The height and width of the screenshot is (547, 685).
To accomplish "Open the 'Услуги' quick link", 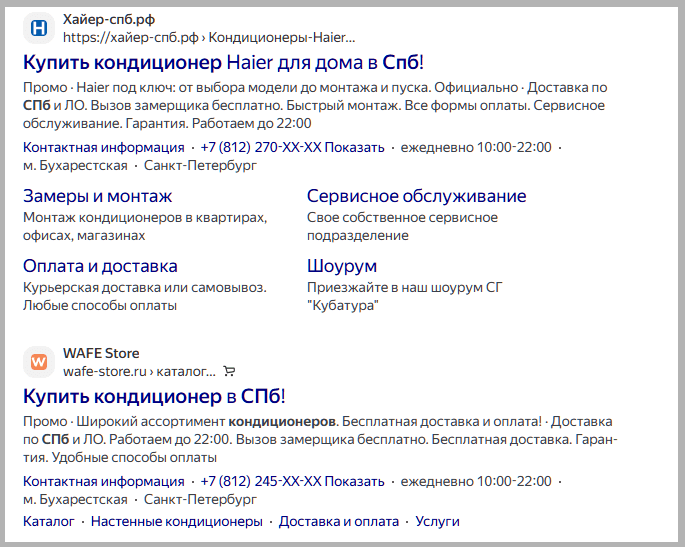I will (437, 522).
